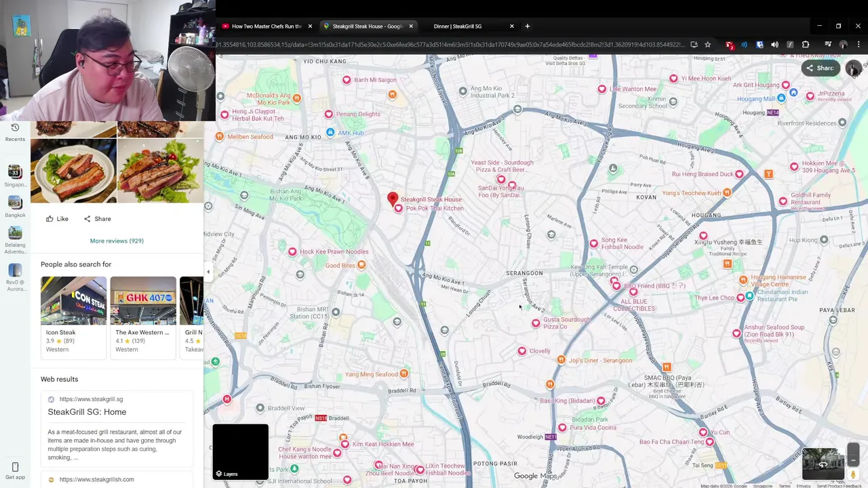This screenshot has width=868, height=488.
Task: Open the Street View preview thumbnail
Action: click(x=823, y=464)
